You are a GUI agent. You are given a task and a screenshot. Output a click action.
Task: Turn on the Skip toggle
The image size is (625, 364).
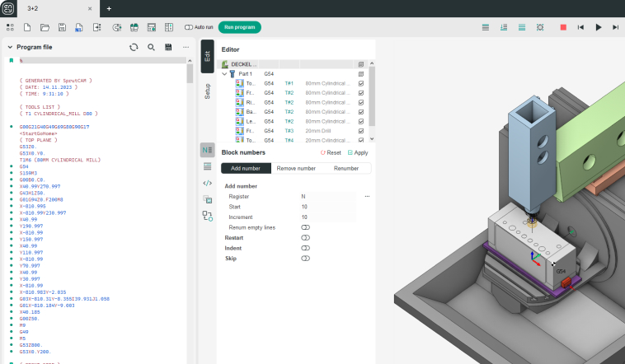pos(305,259)
